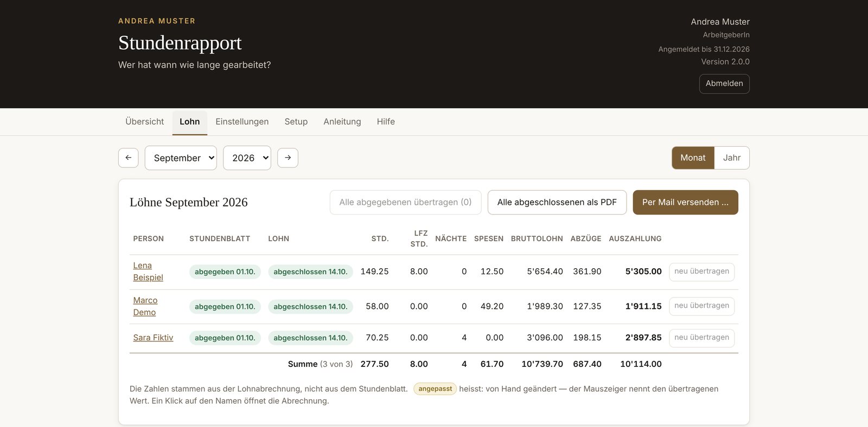Click neu übertragen for Marco Demo

pos(701,306)
